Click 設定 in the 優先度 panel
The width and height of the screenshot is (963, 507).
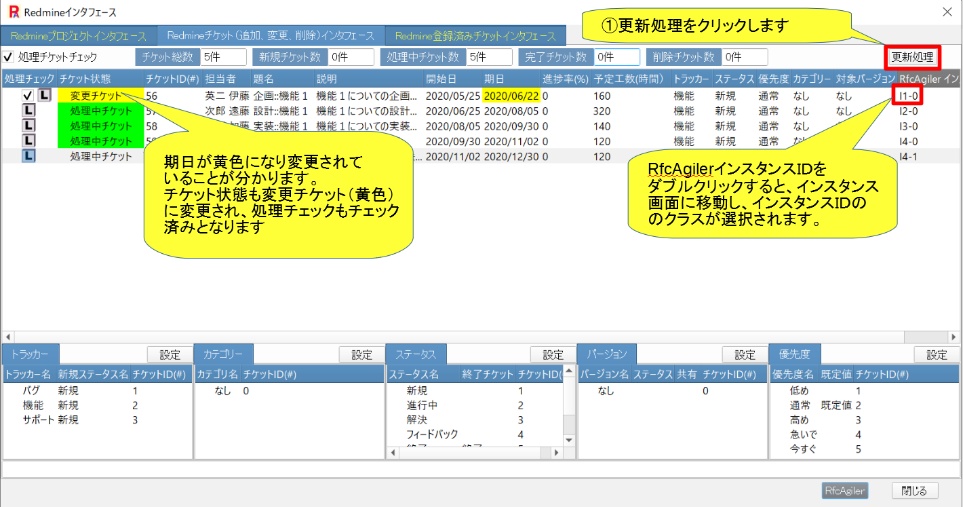(937, 355)
